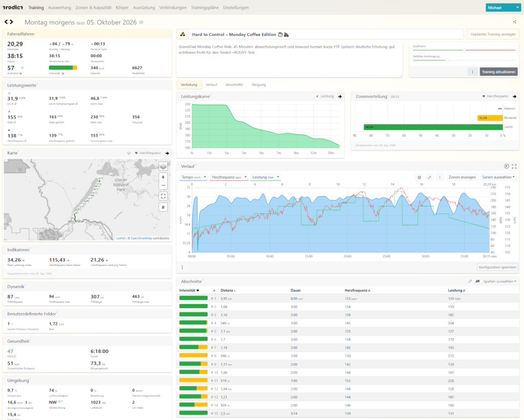Toggle Herzfrequenz overlay in Karte header
The image size is (524, 420).
pos(147,153)
